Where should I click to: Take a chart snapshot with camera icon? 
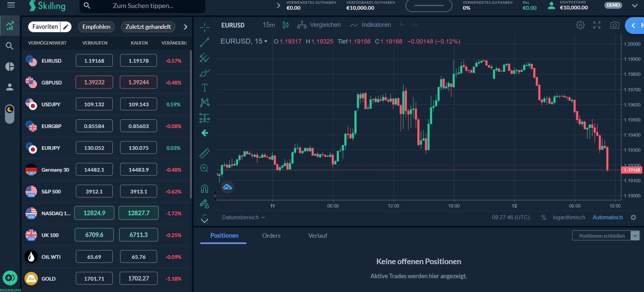tap(614, 25)
